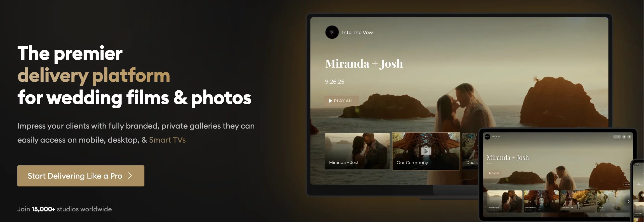644x222 pixels.
Task: Click the Miranda + Josh title on the tablet
Action: point(508,158)
